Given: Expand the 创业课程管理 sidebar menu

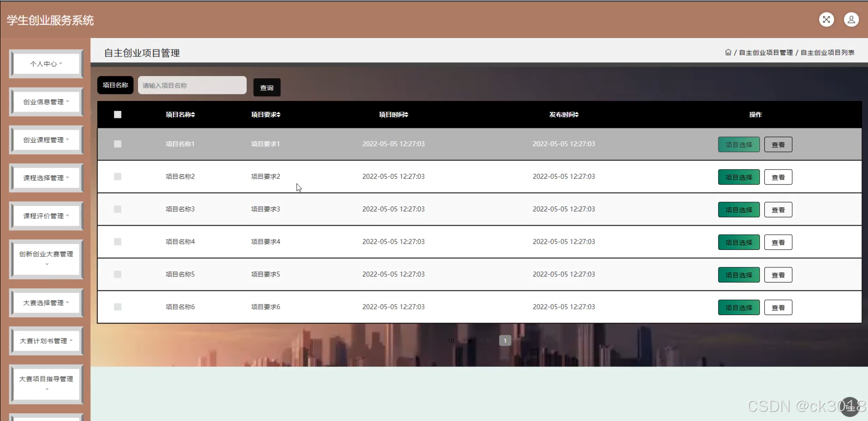Looking at the screenshot, I should (x=46, y=140).
